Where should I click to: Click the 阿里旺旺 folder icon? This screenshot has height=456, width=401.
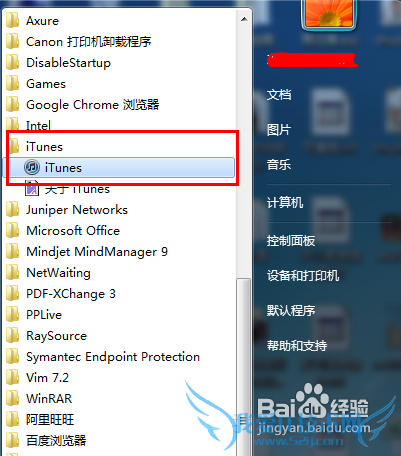click(13, 419)
